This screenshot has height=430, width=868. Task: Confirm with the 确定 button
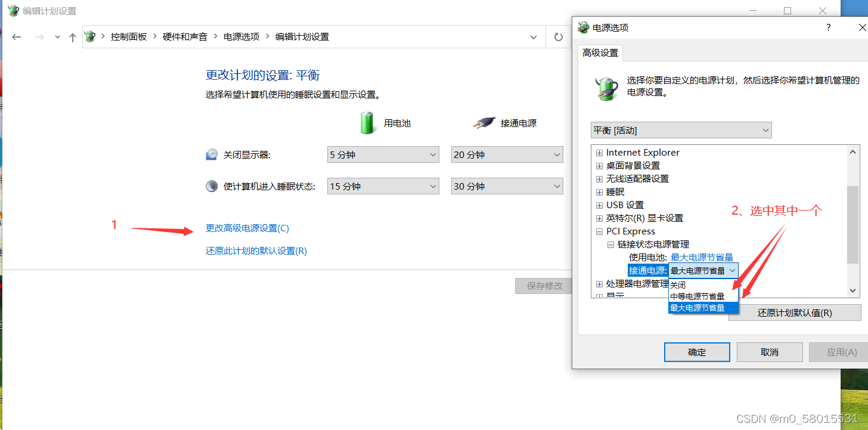pos(697,352)
